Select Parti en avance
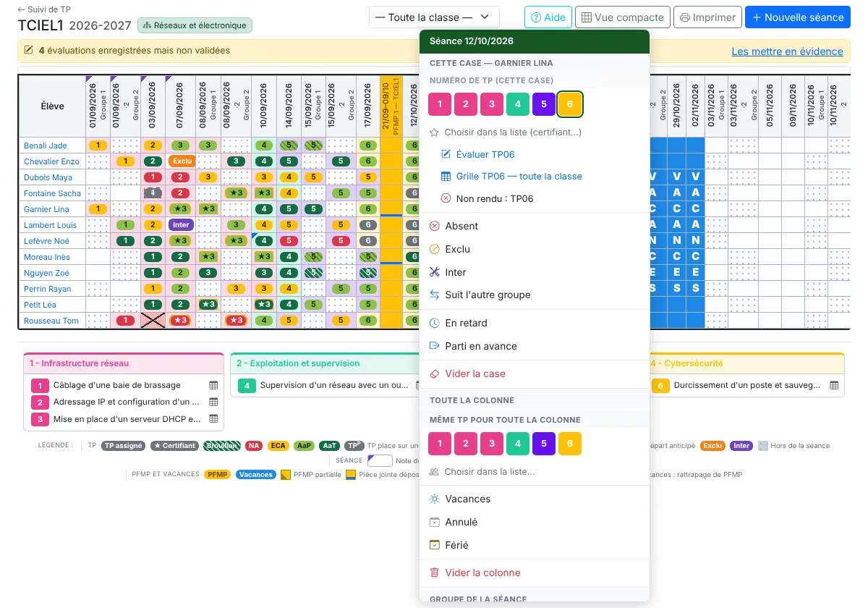 click(x=535, y=346)
